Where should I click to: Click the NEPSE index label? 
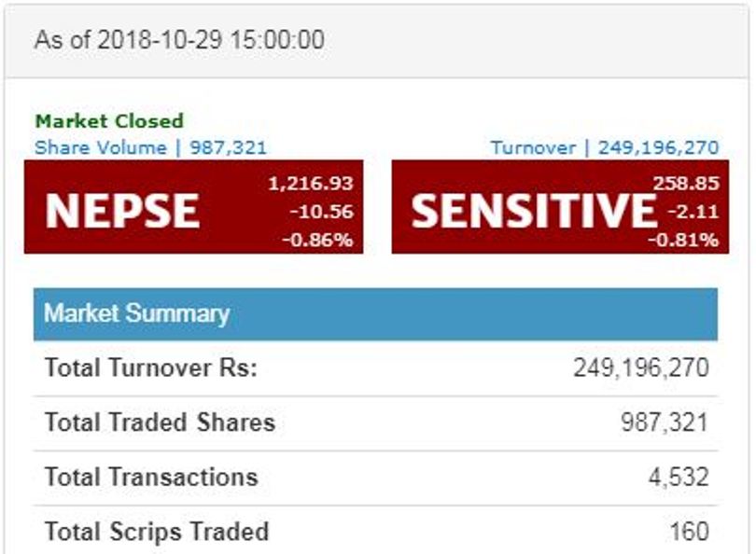click(x=122, y=212)
